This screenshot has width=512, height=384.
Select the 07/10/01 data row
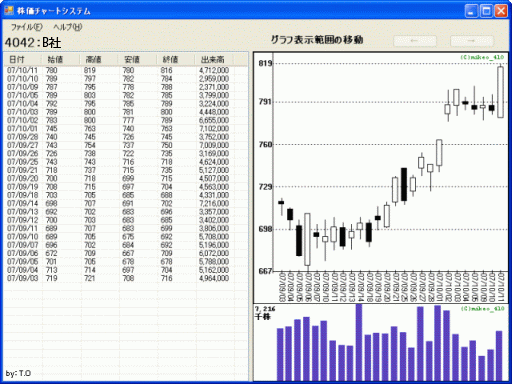tap(126, 129)
